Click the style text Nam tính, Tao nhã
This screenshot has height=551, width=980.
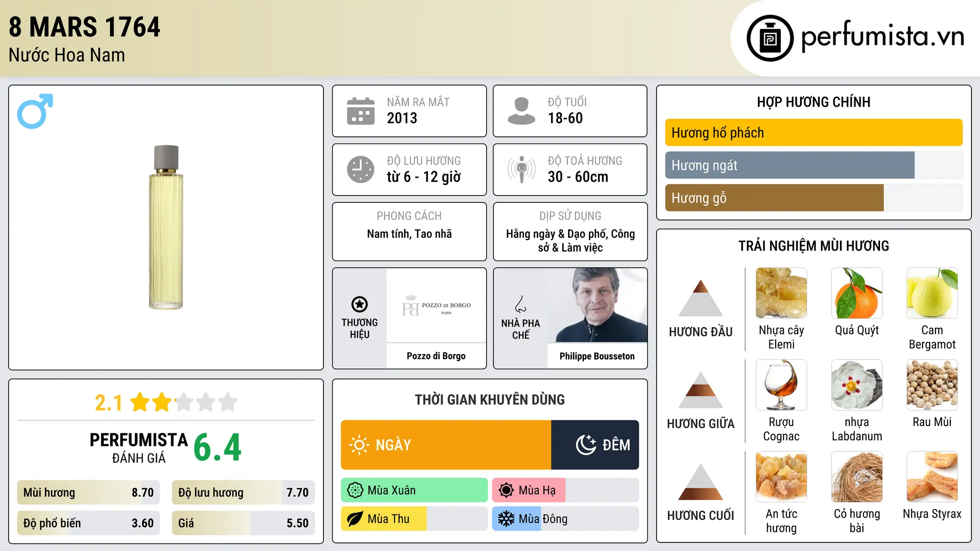tap(410, 234)
